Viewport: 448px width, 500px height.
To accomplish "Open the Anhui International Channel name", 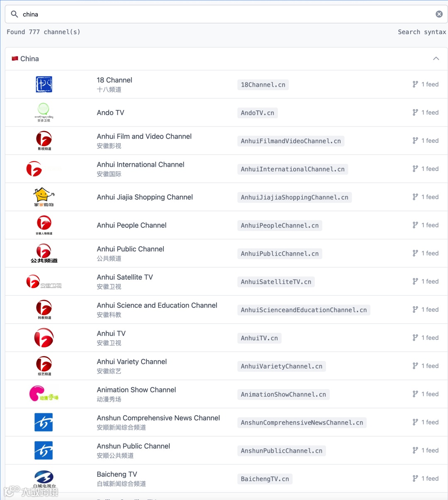I will [x=141, y=165].
